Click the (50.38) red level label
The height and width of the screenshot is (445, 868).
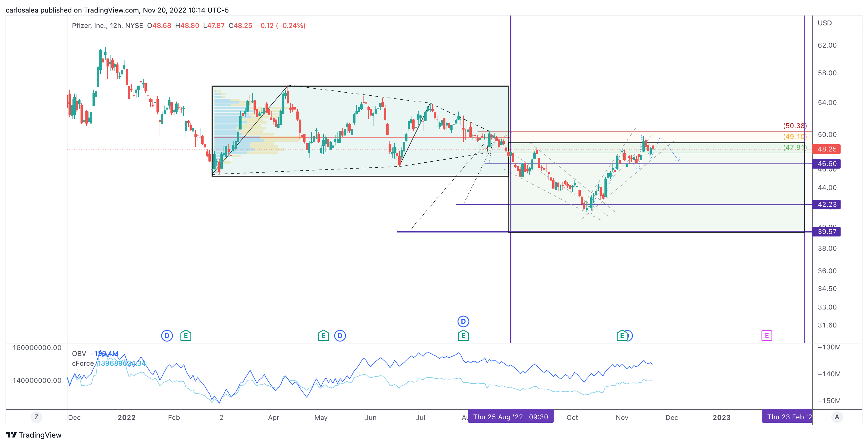tap(795, 126)
